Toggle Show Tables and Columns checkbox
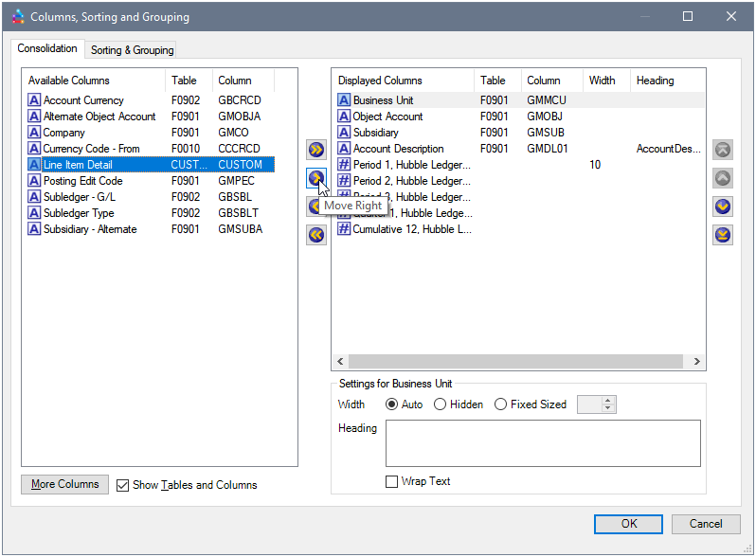 [123, 485]
